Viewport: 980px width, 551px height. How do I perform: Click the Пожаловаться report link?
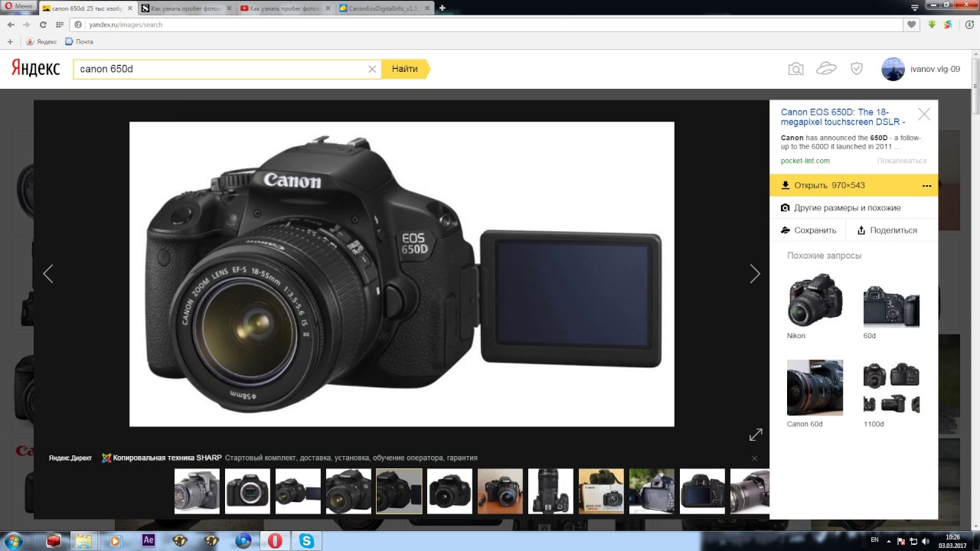[902, 161]
